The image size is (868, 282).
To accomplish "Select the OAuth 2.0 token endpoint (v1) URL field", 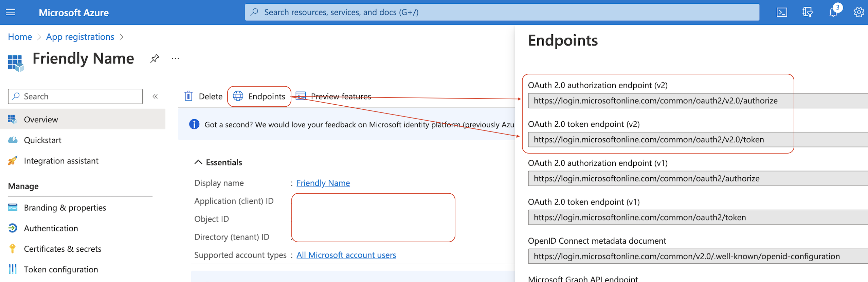I will point(698,217).
